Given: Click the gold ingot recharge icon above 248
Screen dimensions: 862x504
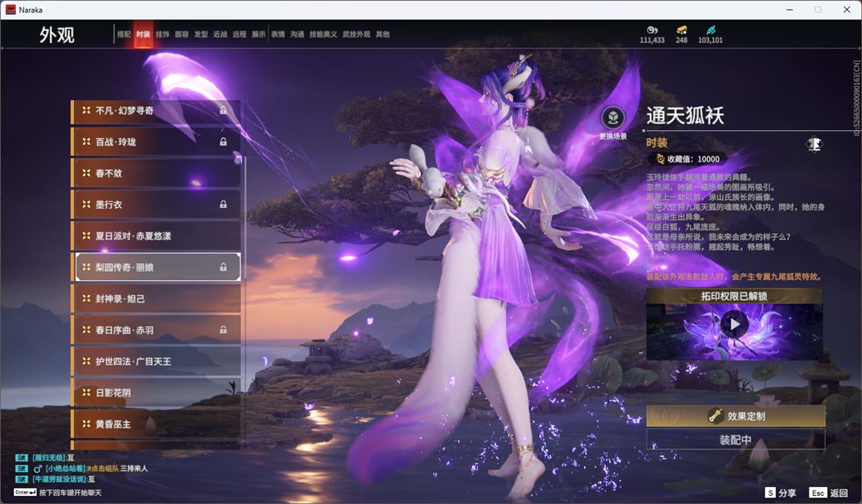Looking at the screenshot, I should point(682,30).
